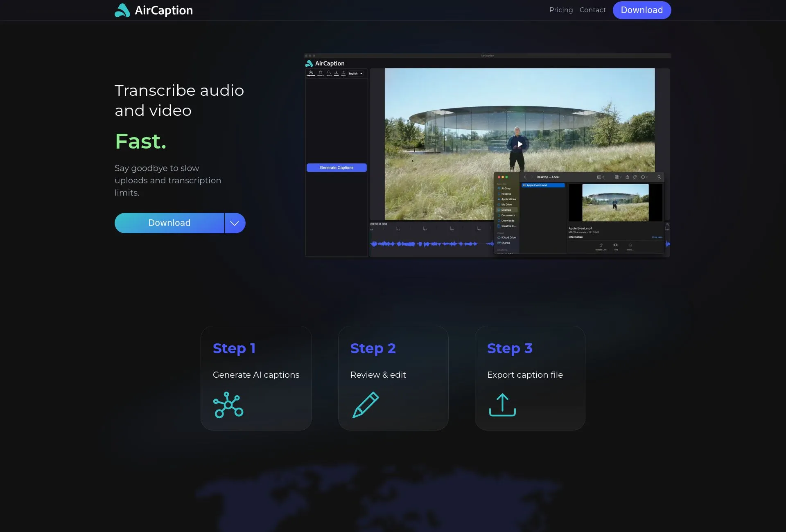Click the upload arrow icon under Step 3
The image size is (786, 532).
click(x=502, y=405)
